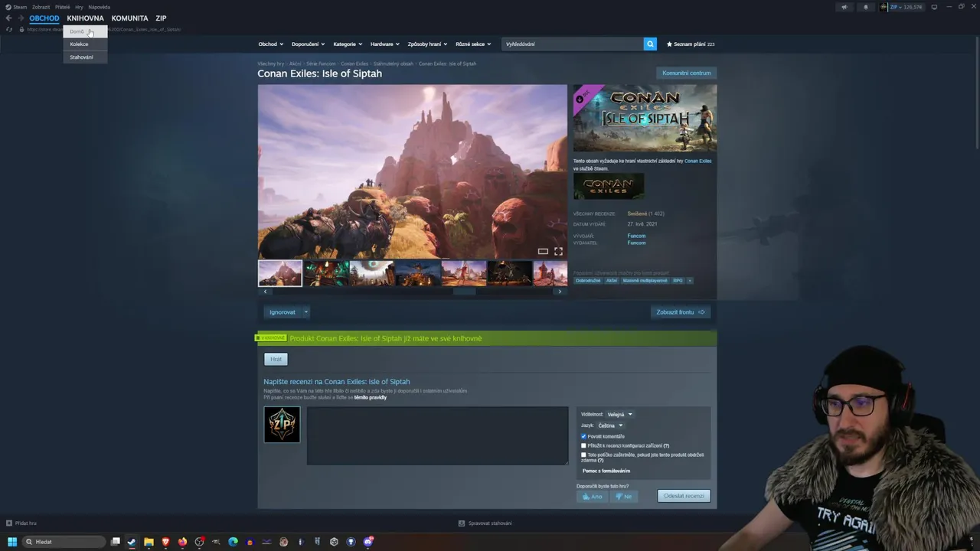
Task: Open the Viditelnost Veřejná dropdown
Action: 620,415
